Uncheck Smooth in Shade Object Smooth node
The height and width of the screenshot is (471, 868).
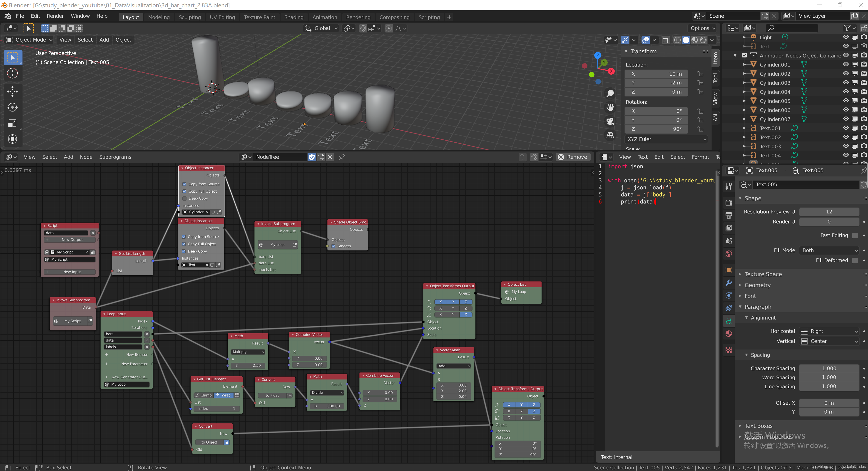(x=333, y=246)
